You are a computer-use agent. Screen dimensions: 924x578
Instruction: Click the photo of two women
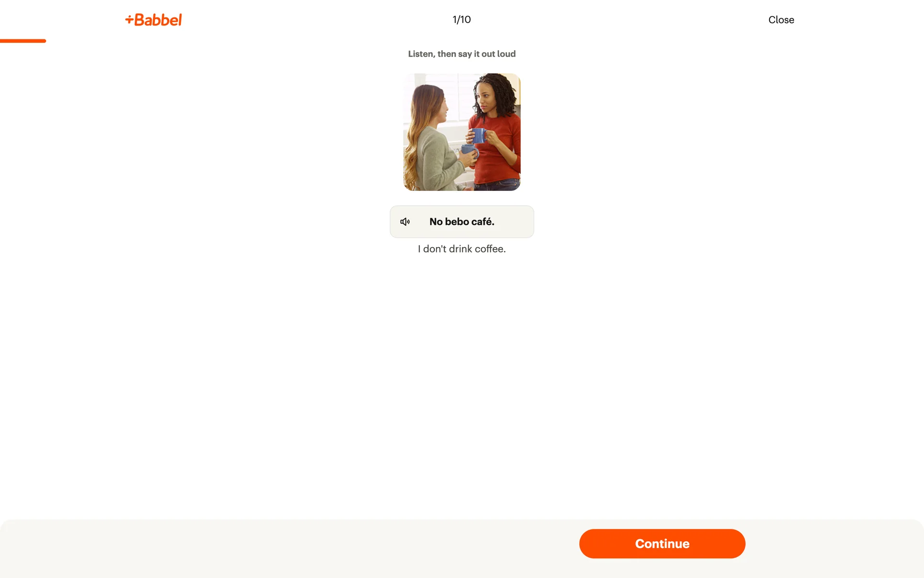coord(462,132)
